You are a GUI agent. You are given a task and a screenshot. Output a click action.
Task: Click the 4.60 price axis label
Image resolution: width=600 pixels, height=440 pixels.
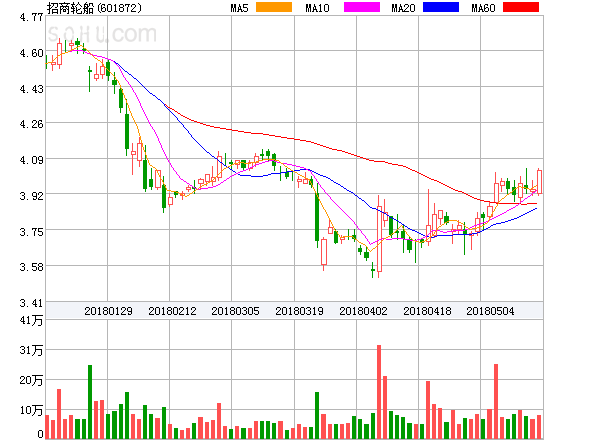pyautogui.click(x=31, y=53)
